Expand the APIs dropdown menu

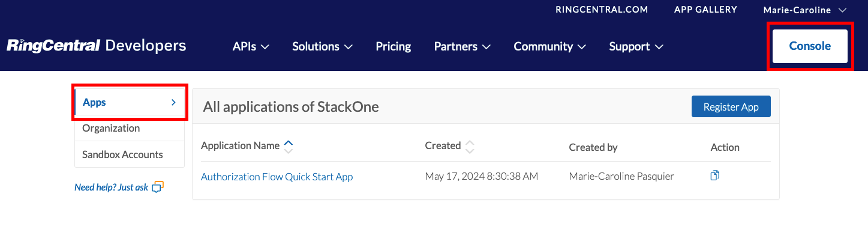pyautogui.click(x=251, y=46)
